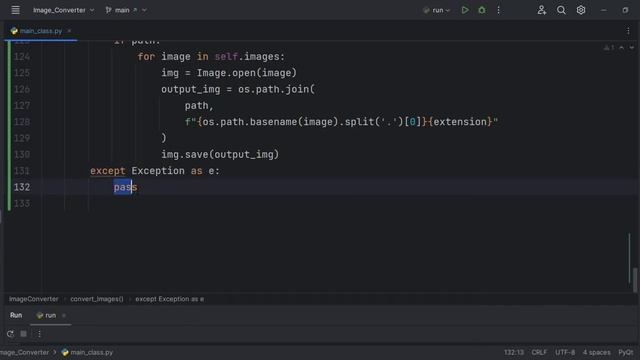Click main_class.py in the navigation bar
The width and height of the screenshot is (640, 360).
click(87, 352)
